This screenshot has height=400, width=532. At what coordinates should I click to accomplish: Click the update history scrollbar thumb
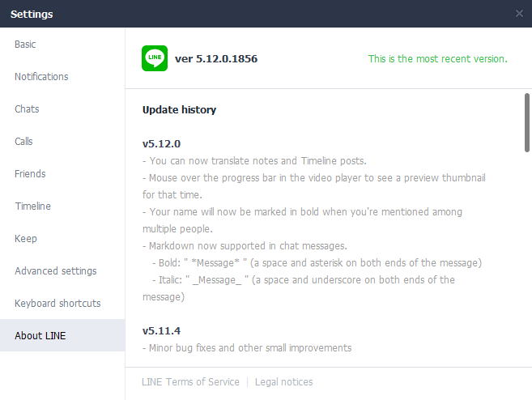click(x=527, y=123)
